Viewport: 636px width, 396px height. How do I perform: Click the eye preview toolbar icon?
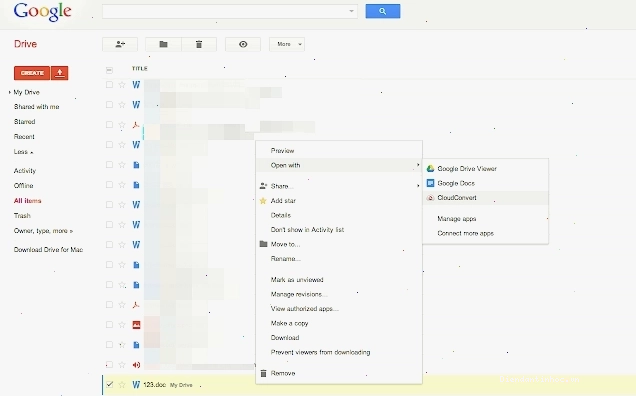tap(243, 44)
